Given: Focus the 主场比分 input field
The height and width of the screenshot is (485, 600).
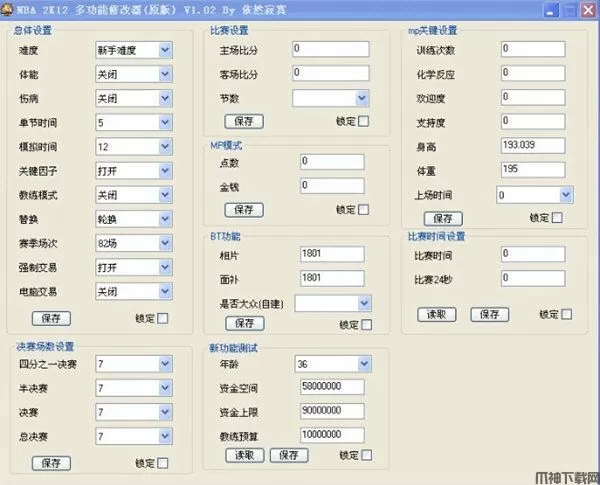Looking at the screenshot, I should (x=331, y=49).
